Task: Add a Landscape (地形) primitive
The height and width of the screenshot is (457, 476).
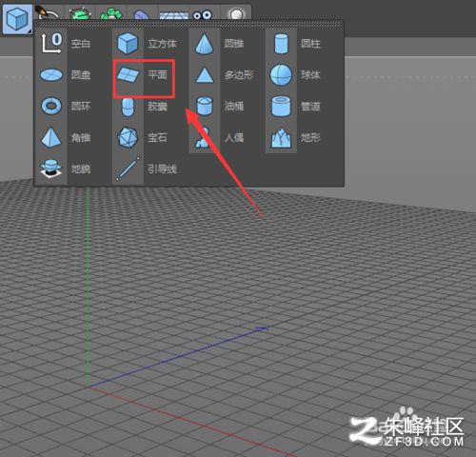Action: 281,138
